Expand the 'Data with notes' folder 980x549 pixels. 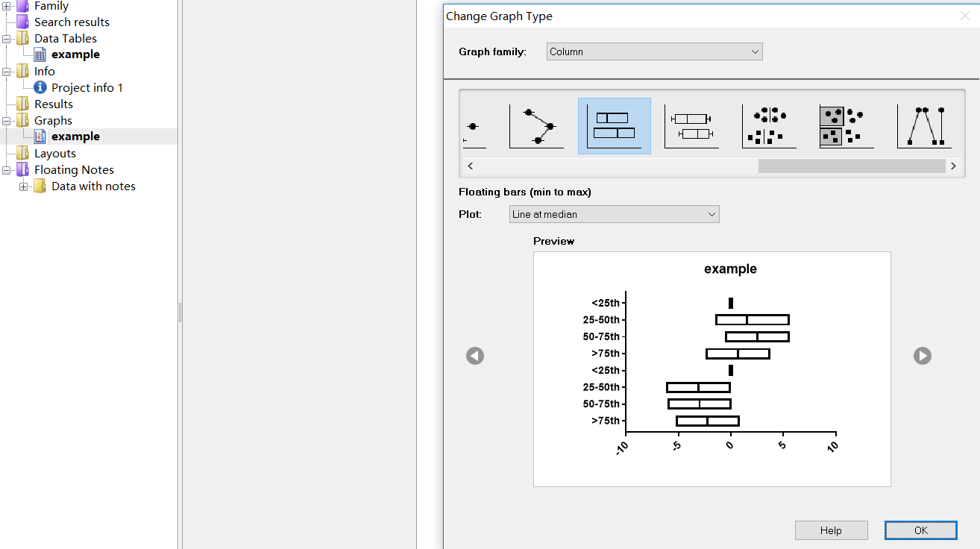click(x=23, y=186)
